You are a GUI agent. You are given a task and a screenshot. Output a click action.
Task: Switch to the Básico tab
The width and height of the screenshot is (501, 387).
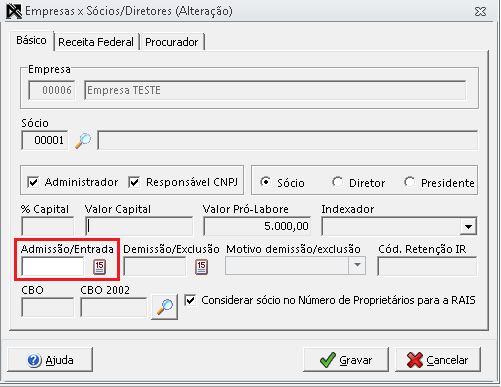[31, 40]
